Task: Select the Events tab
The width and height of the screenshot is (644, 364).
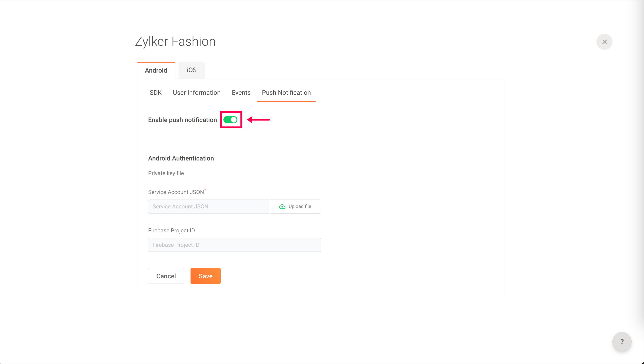Action: tap(241, 93)
